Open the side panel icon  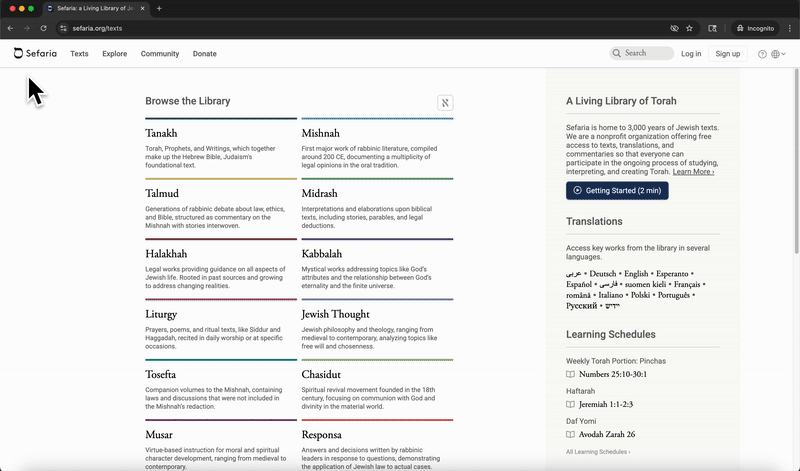(x=712, y=29)
